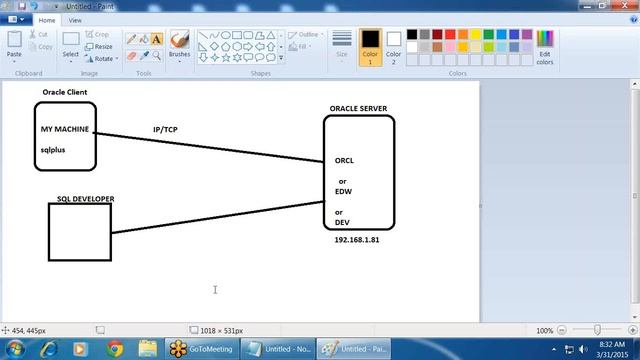Viewport: 640px width, 360px height.
Task: Click the volume speaker tray icon
Action: tap(582, 349)
